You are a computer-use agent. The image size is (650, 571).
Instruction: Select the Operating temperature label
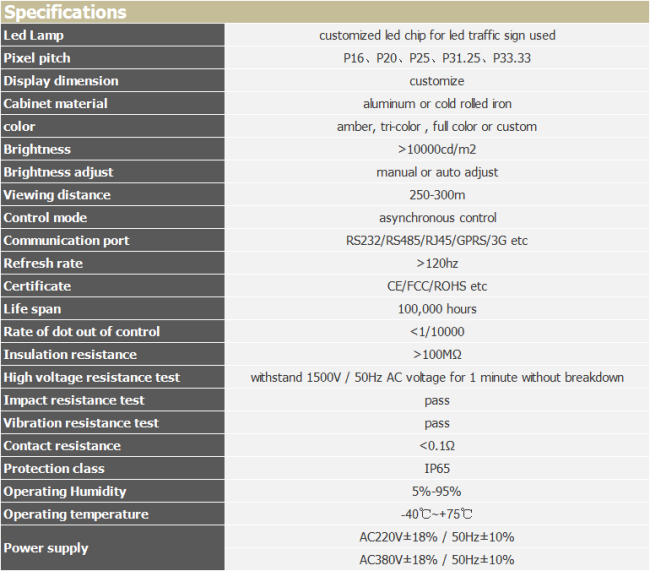pos(76,514)
